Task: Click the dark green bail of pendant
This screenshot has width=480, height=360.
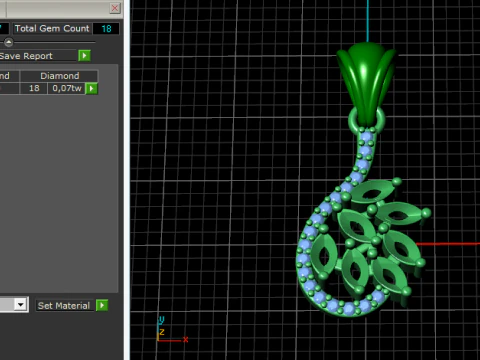Action: point(366,83)
